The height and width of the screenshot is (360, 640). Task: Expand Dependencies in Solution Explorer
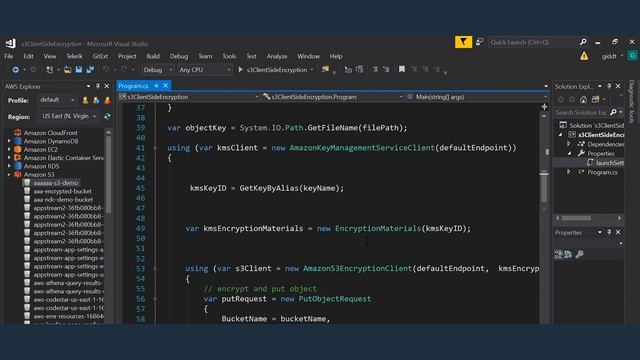click(569, 144)
